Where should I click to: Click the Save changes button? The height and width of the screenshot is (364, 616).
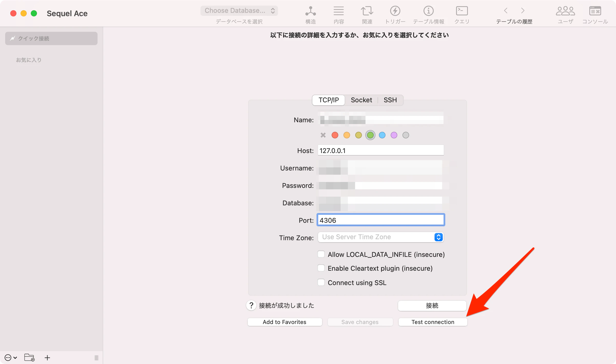[x=360, y=322]
